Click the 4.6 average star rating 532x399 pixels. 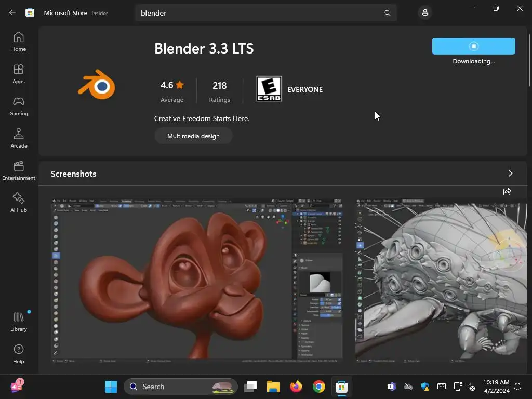[172, 91]
